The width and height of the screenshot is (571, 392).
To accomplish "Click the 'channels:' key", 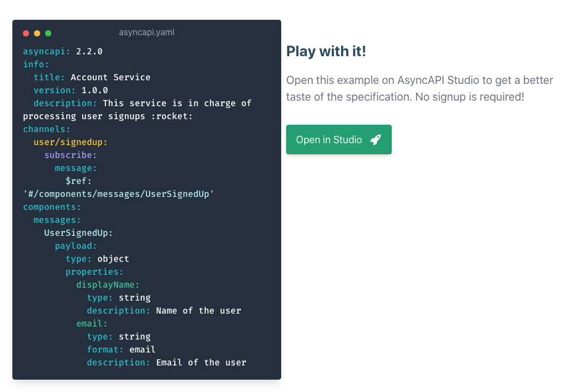I will tap(46, 129).
